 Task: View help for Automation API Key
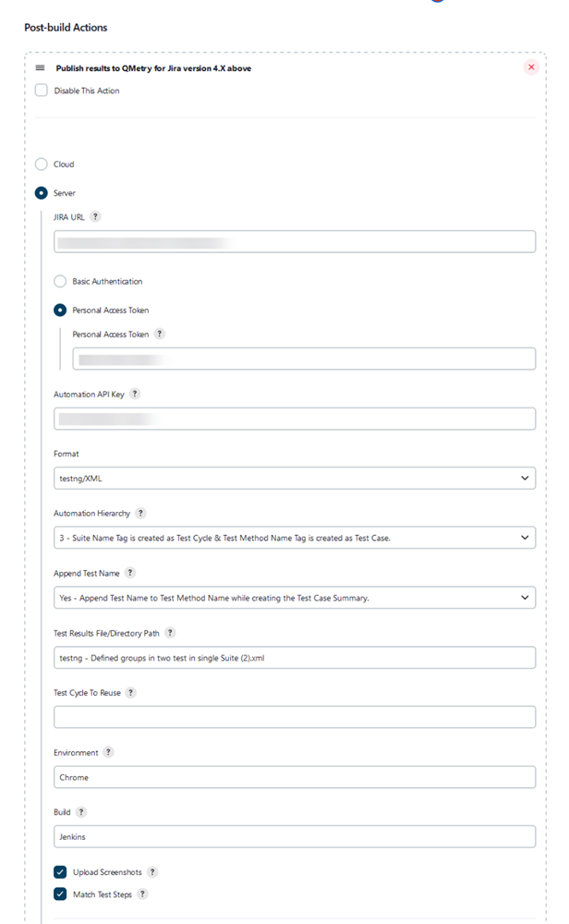point(135,393)
